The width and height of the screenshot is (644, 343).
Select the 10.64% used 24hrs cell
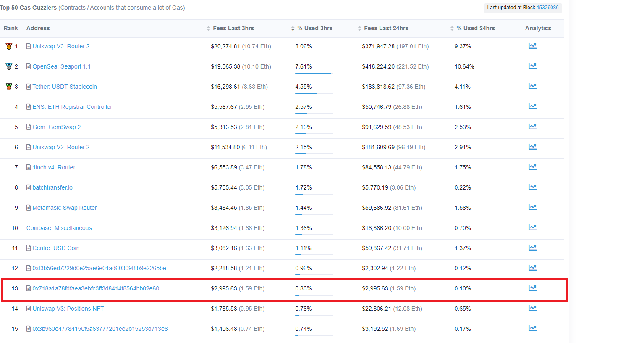[x=464, y=66]
